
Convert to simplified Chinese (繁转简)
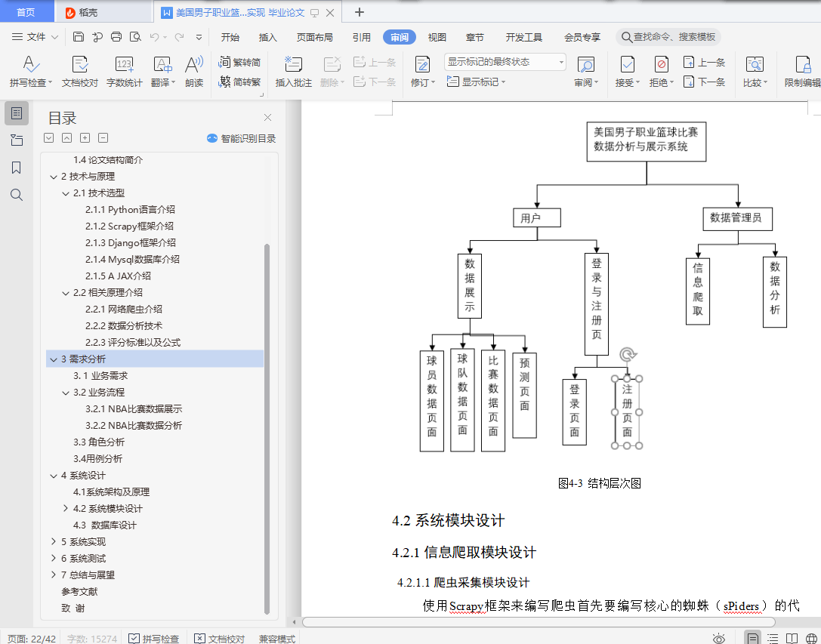(240, 62)
